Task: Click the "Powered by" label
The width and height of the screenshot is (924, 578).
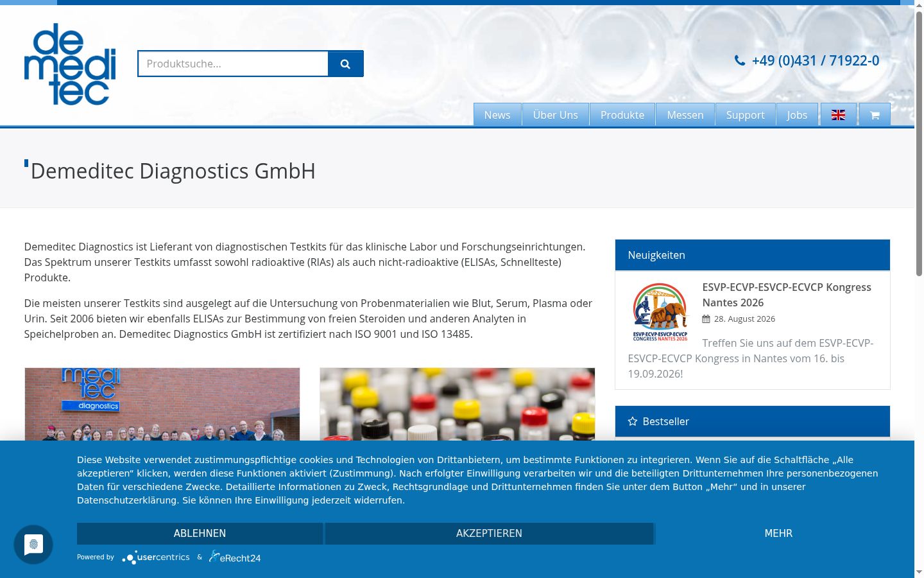Action: (x=96, y=557)
